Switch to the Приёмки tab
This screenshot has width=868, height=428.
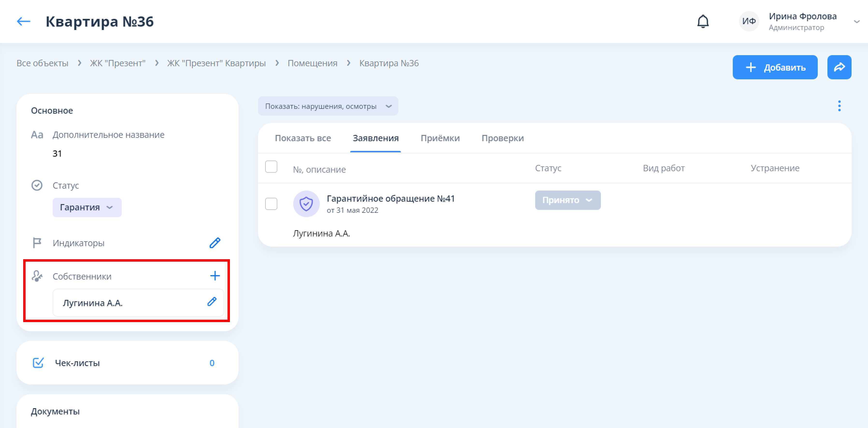(440, 138)
